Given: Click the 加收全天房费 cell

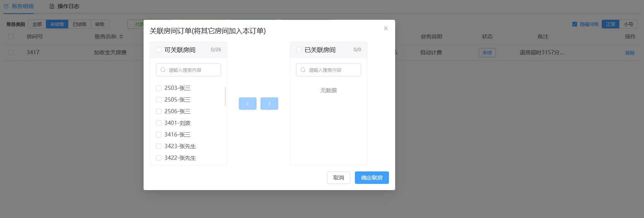Looking at the screenshot, I should pyautogui.click(x=110, y=52).
